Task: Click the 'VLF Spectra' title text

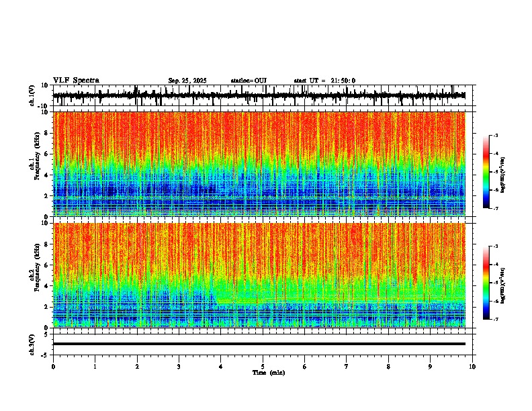Action: (x=76, y=81)
